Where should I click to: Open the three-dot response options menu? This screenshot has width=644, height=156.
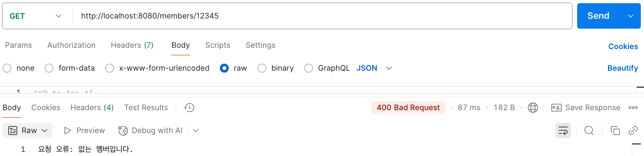coord(633,108)
